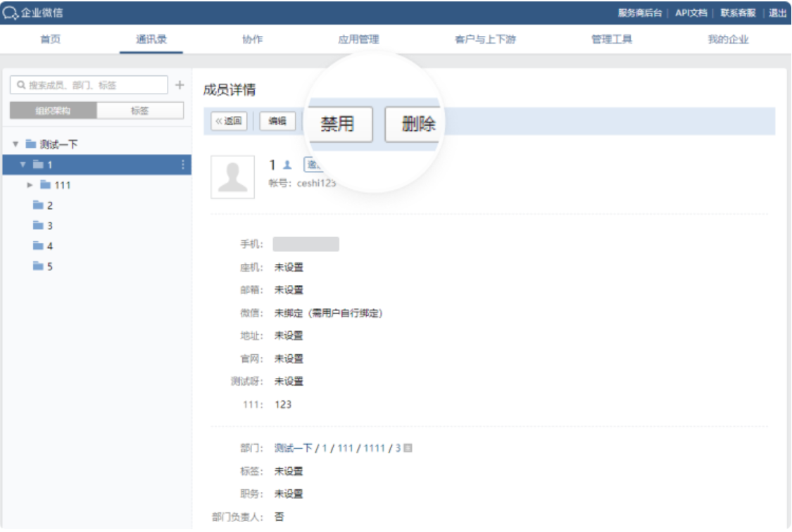
Task: Open the 应用管理 tab
Action: 358,40
